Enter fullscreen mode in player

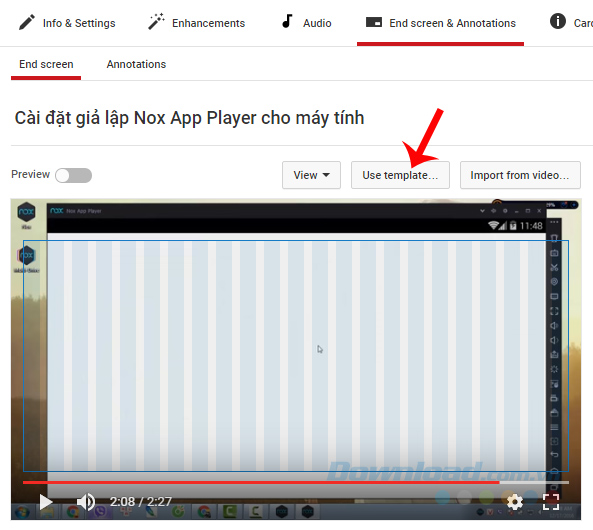(x=551, y=502)
